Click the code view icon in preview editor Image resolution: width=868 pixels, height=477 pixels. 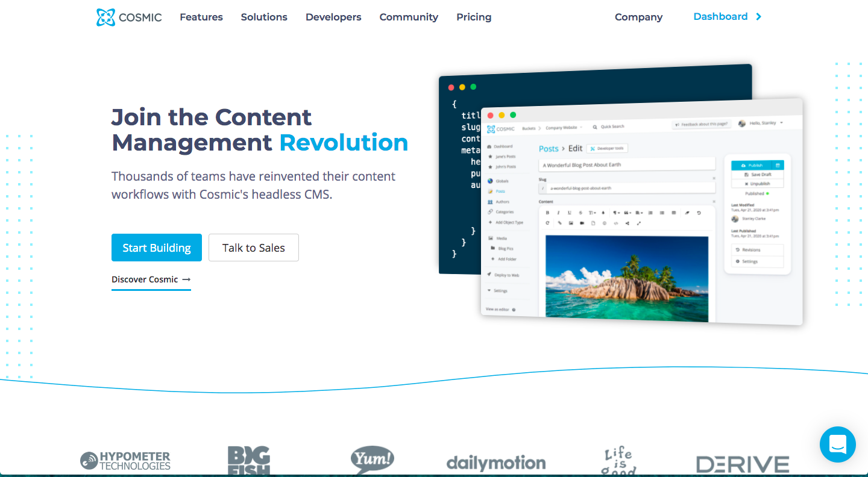(x=616, y=223)
